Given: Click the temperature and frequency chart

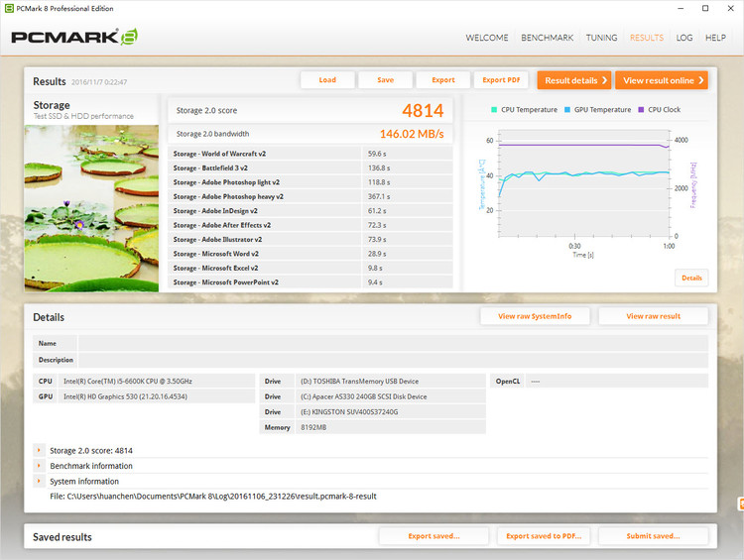Looking at the screenshot, I should (x=584, y=183).
